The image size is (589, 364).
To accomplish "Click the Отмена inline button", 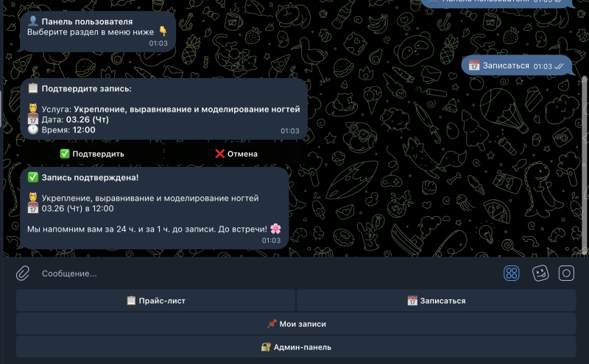I will tap(236, 154).
